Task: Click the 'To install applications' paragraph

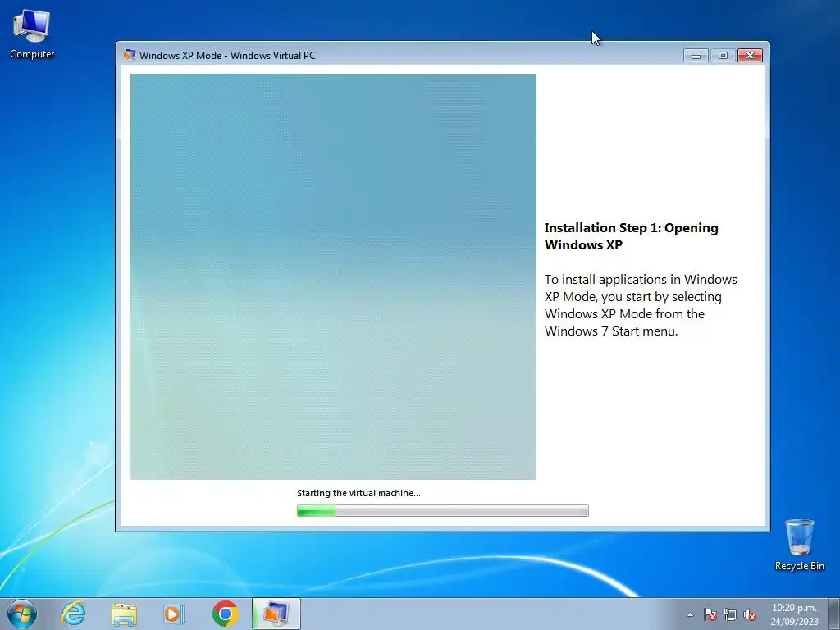Action: click(x=641, y=305)
